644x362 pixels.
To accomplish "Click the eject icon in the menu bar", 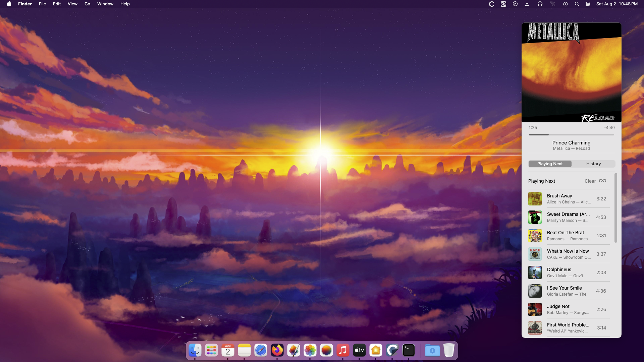I will pos(527,4).
